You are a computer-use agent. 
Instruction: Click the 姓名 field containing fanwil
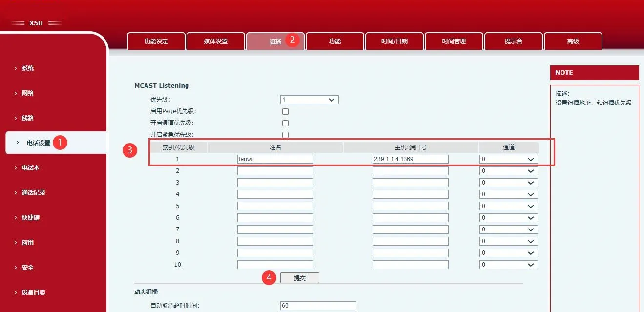pyautogui.click(x=275, y=159)
